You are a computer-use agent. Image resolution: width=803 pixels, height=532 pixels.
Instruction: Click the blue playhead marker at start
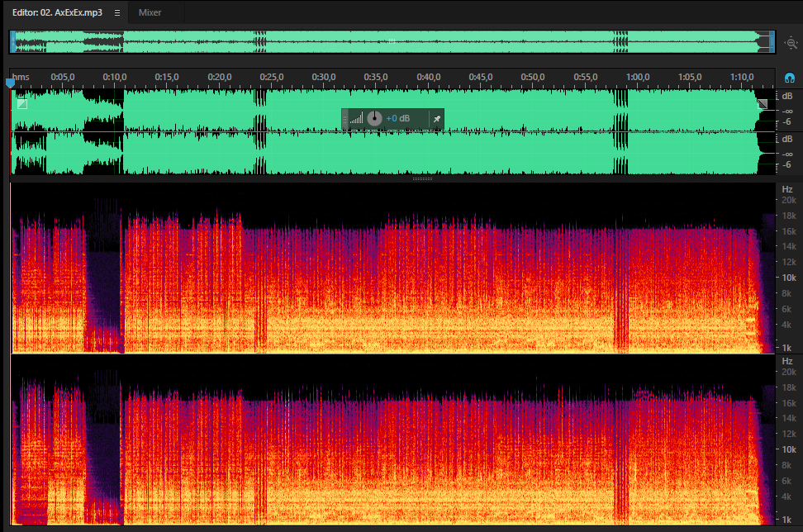point(10,82)
